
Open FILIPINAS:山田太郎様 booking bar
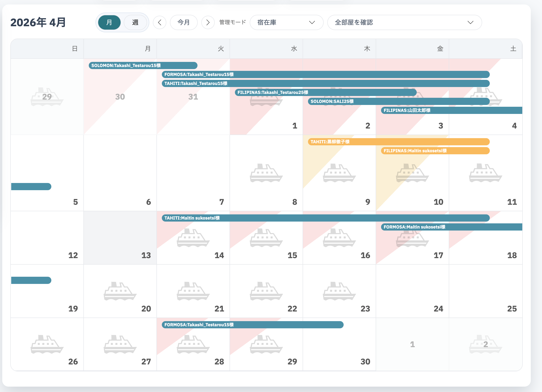click(x=451, y=110)
